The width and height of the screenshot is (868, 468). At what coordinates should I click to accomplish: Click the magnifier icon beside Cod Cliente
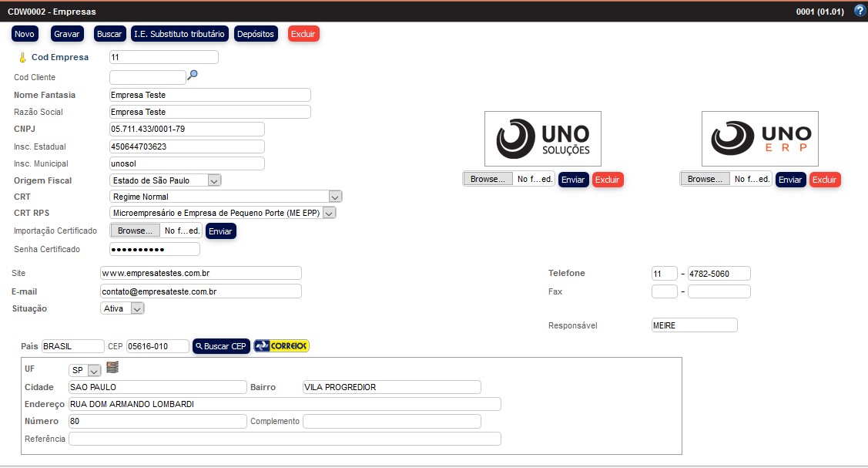point(193,75)
